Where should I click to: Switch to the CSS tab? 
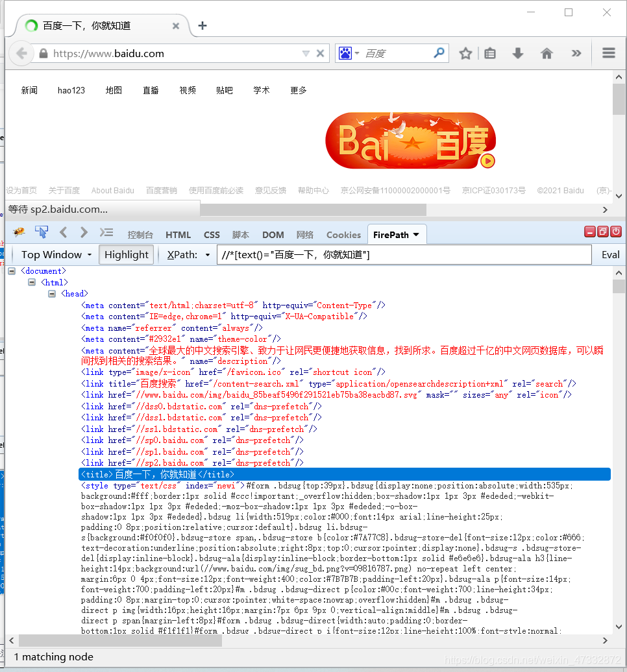(x=212, y=235)
